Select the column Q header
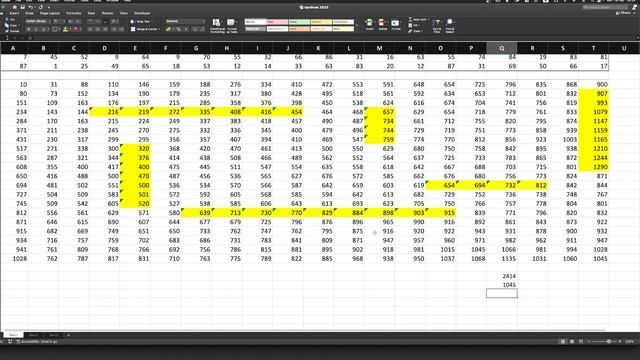The image size is (640, 360). point(502,48)
